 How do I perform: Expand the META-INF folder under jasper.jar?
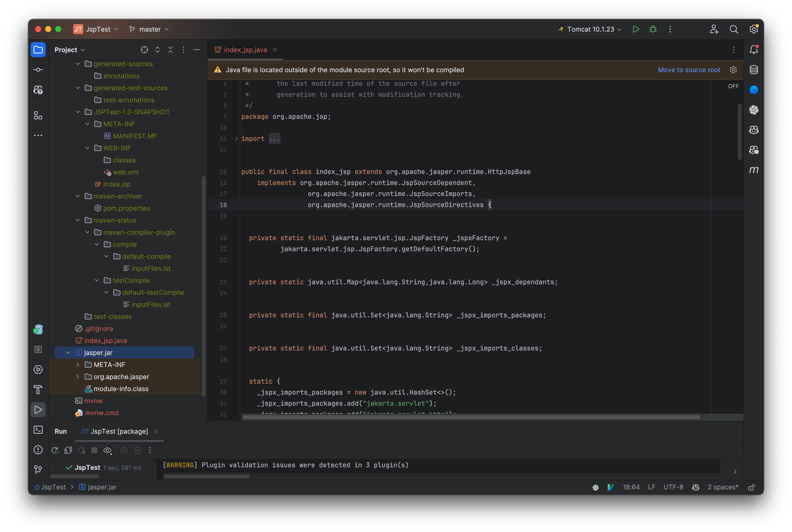tap(77, 365)
